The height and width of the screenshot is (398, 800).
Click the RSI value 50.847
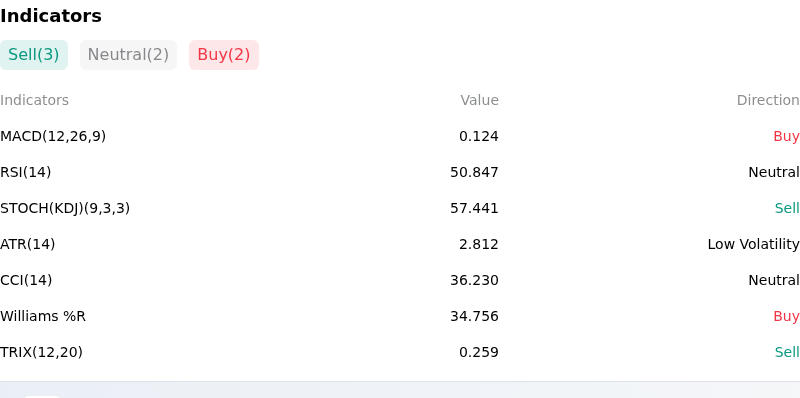point(474,172)
